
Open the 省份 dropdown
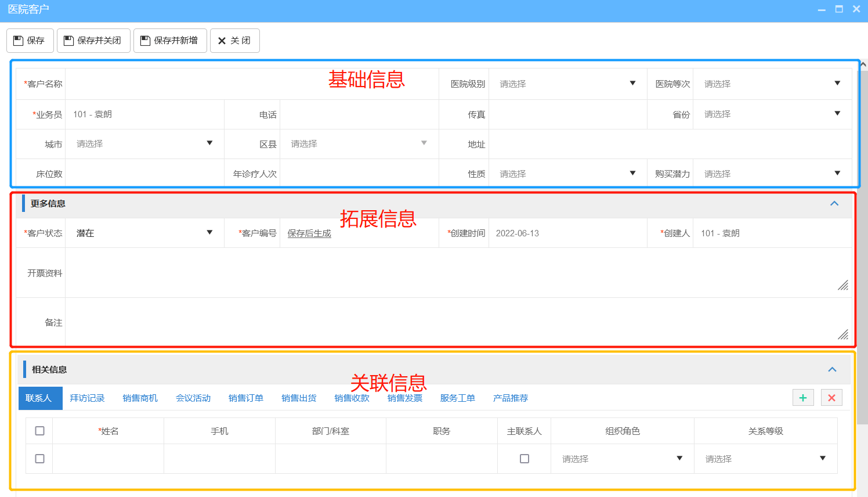pyautogui.click(x=837, y=114)
